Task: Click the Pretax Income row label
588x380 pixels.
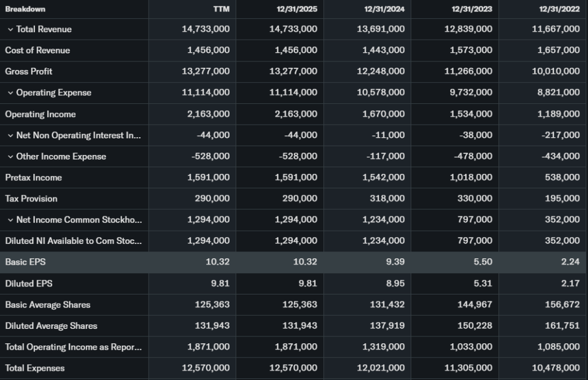Action: pyautogui.click(x=33, y=178)
